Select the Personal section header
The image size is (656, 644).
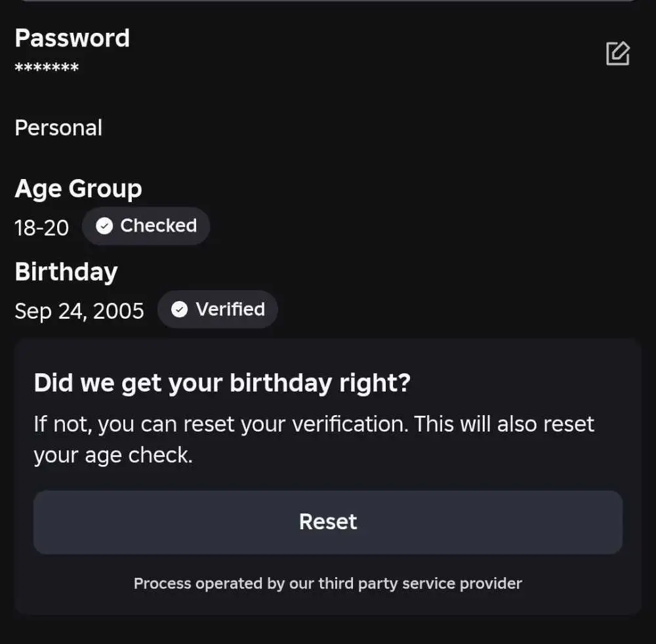click(58, 127)
